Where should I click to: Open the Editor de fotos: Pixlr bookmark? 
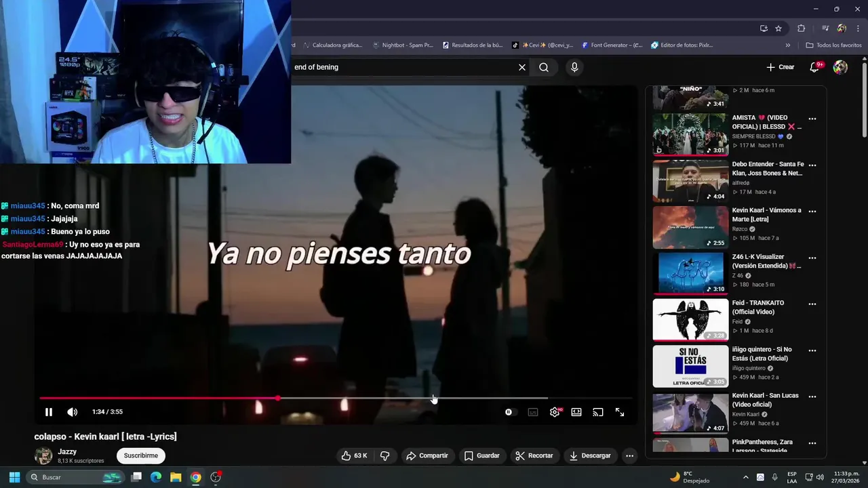682,45
